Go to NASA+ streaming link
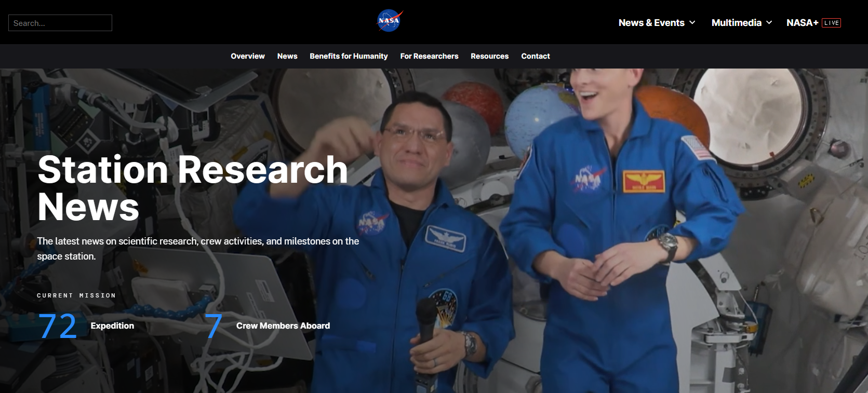Screen dimensions: 868x393 802,23
